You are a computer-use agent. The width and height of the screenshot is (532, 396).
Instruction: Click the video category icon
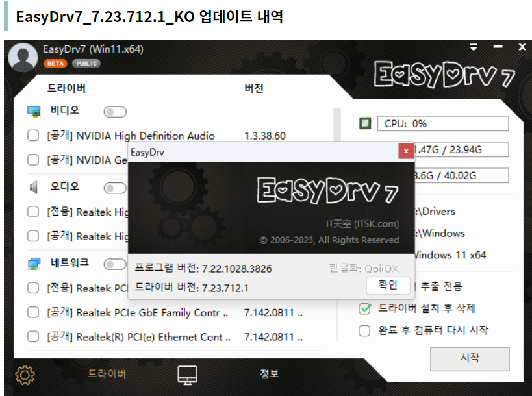coord(34,111)
